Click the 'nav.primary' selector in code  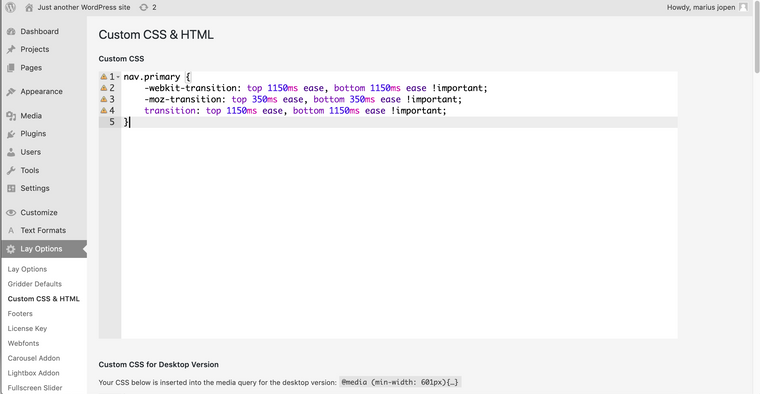tap(152, 77)
